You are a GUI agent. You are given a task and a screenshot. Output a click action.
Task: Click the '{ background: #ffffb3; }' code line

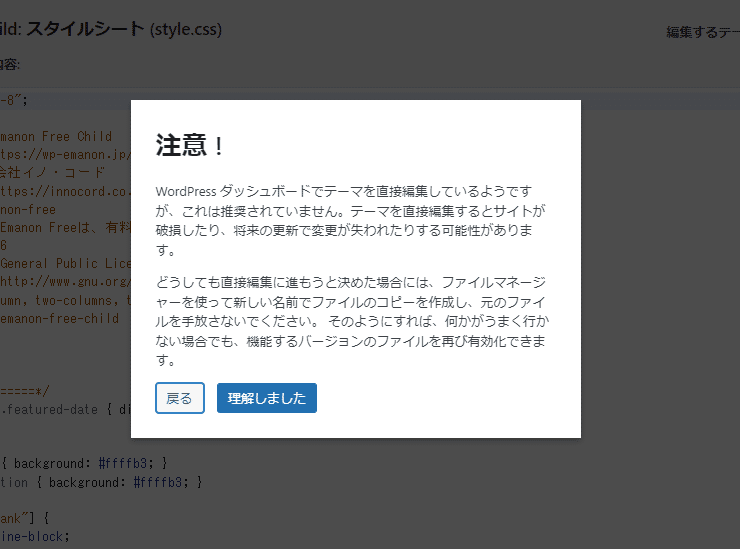[84, 463]
